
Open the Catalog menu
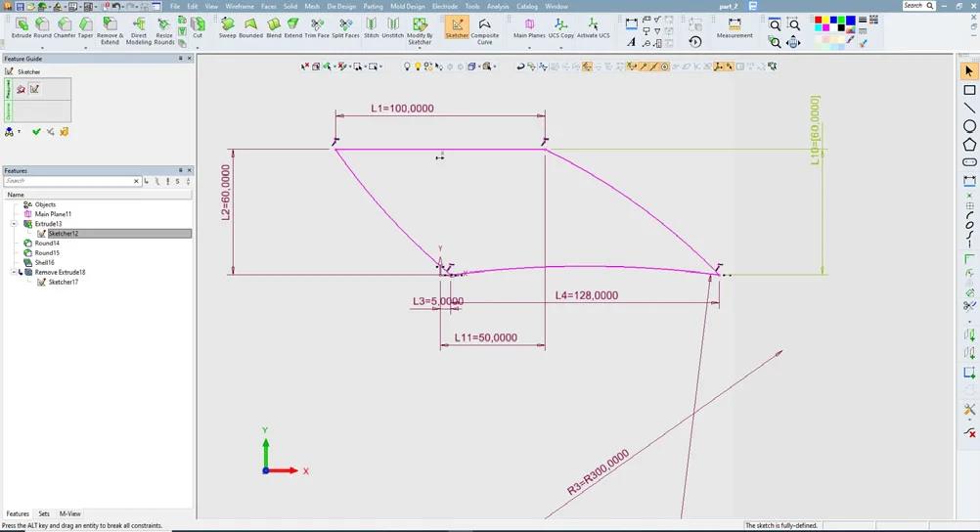527,6
